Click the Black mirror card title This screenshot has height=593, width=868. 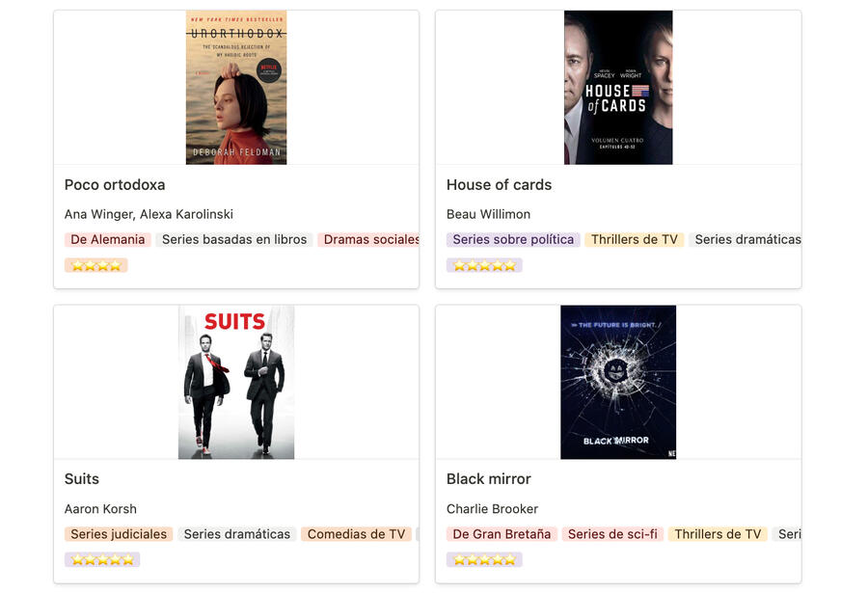pyautogui.click(x=489, y=479)
